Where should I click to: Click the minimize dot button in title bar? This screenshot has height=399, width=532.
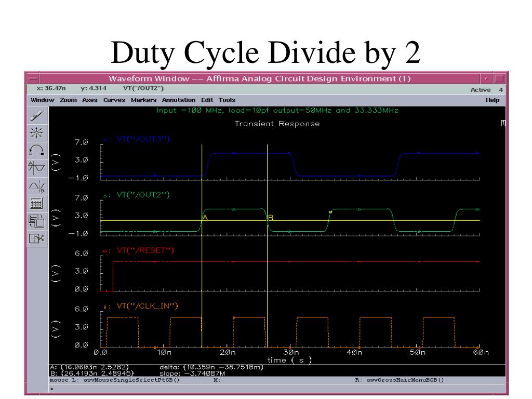486,79
